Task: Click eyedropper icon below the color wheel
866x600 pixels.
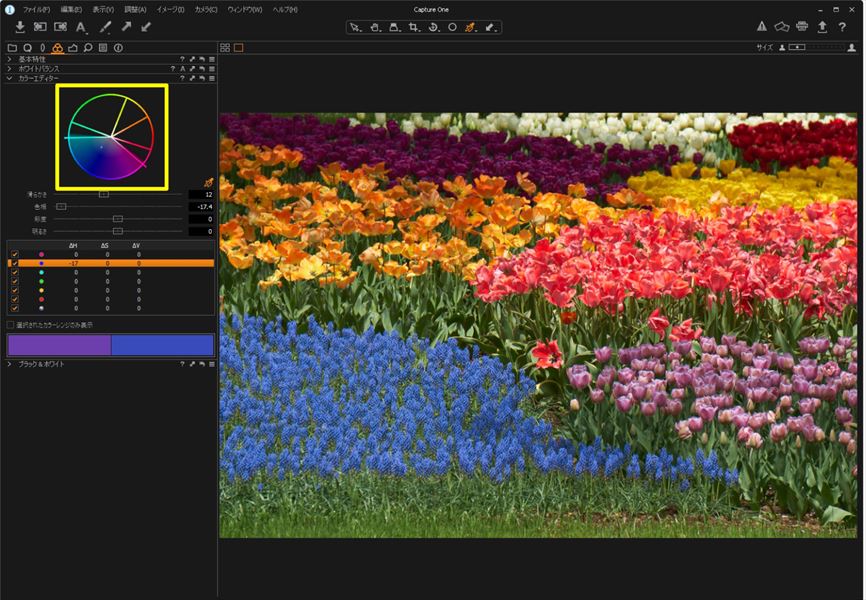Action: (x=208, y=183)
